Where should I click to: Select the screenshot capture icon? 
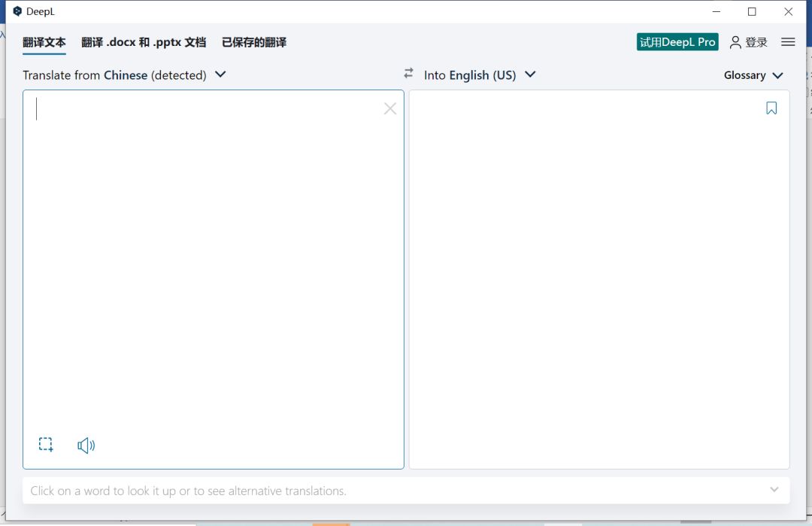(x=45, y=444)
